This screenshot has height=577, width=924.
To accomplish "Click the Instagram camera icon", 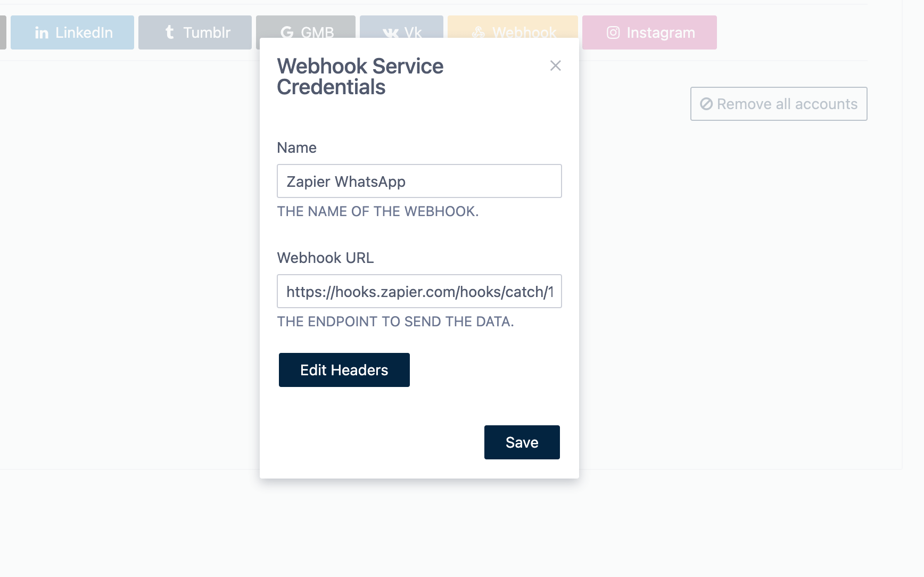I will [x=613, y=33].
